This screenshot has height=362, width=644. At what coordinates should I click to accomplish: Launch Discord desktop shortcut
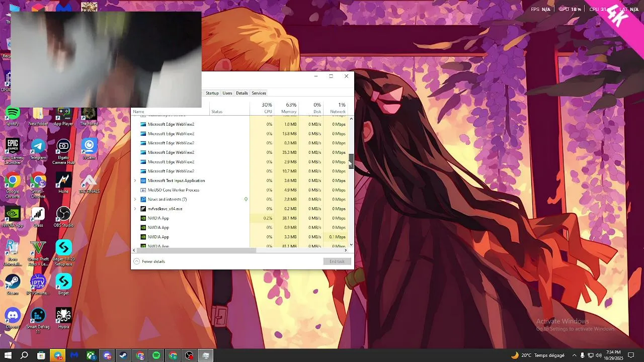13,318
